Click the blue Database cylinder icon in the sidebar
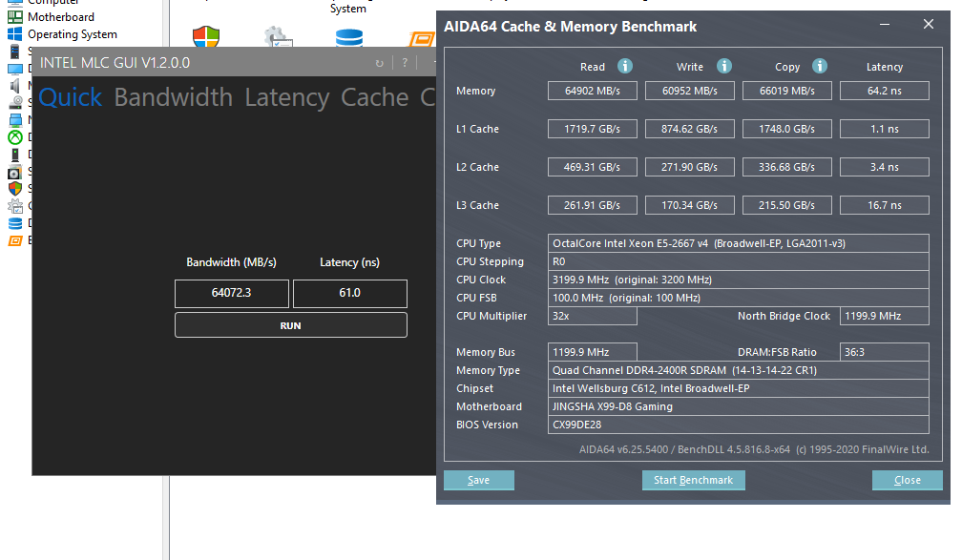 coord(14,223)
